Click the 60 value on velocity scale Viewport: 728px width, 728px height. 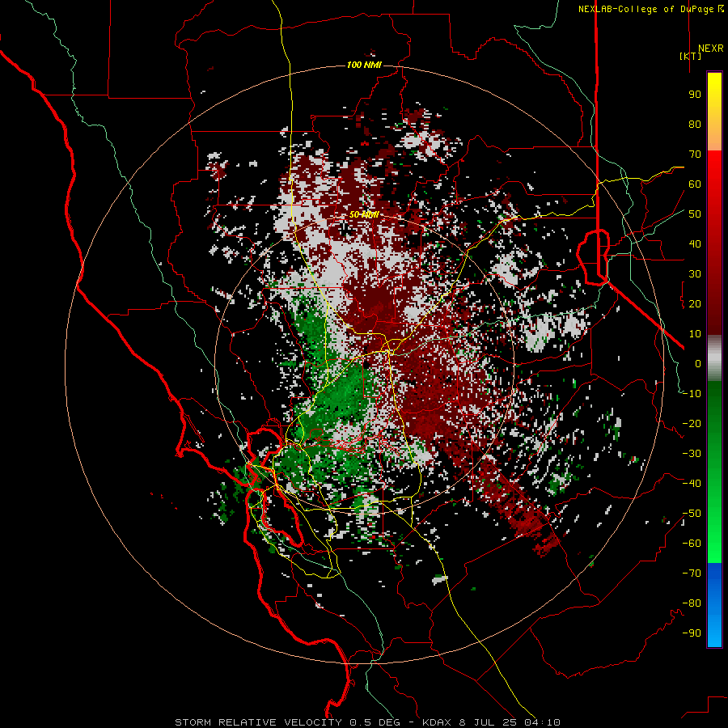coord(695,184)
